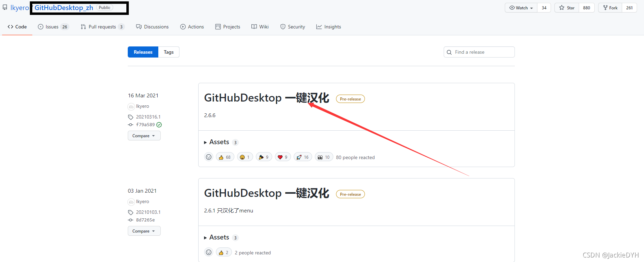
Task: Open commit 8d7265e
Action: [145, 220]
